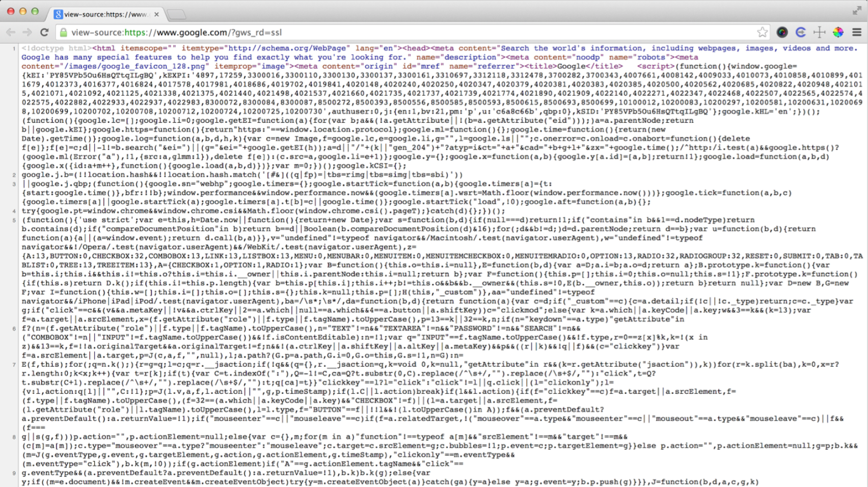Enter fullscreen with the top-right arrows icon
Viewport: 868px width, 487px height.
[857, 11]
